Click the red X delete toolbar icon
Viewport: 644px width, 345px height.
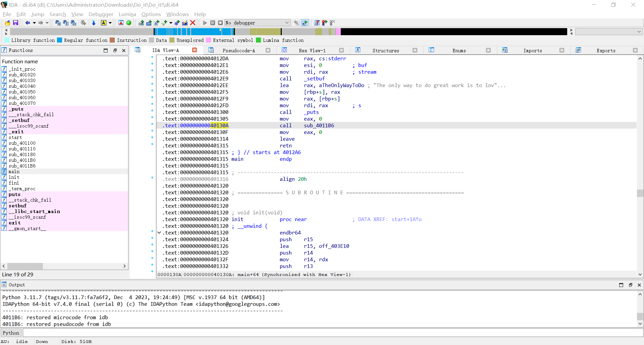(x=193, y=23)
